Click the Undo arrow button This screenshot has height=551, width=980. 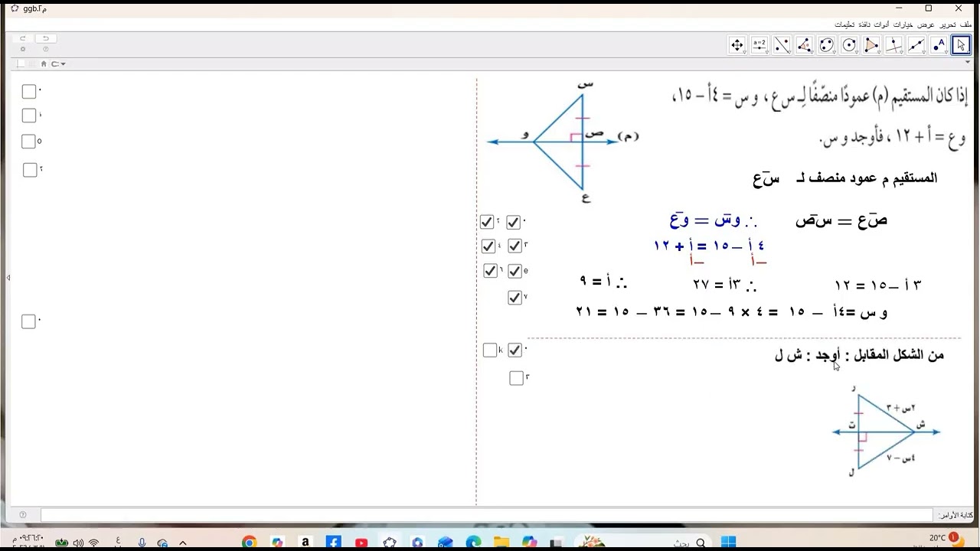click(46, 38)
